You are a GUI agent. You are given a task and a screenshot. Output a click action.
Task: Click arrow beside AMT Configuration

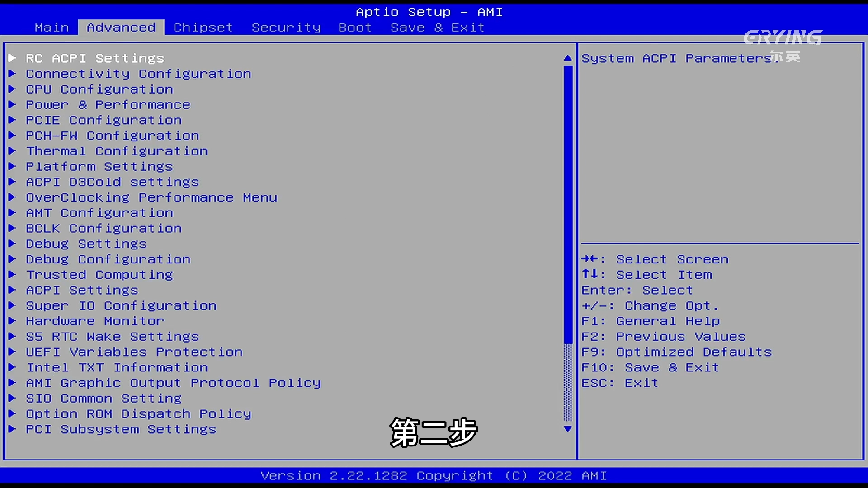click(12, 212)
